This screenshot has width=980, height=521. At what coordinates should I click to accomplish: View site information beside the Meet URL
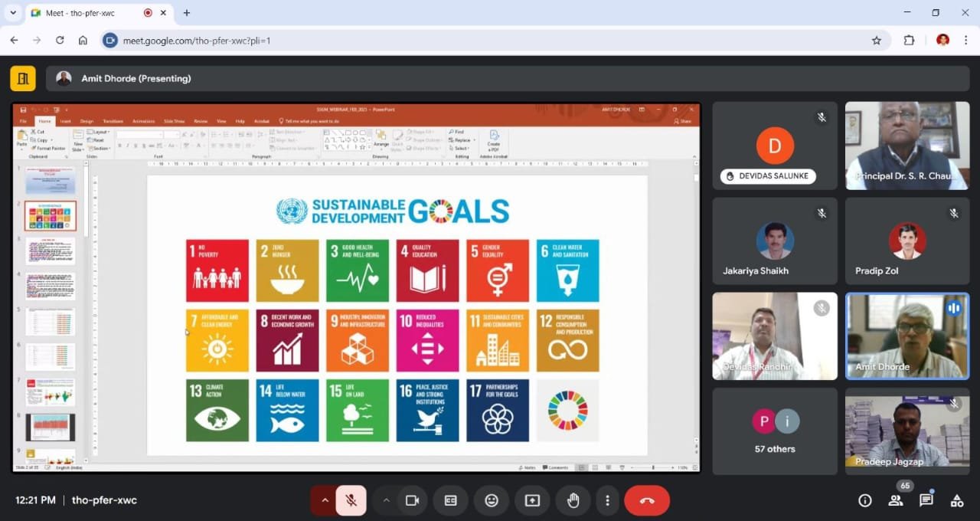(110, 41)
